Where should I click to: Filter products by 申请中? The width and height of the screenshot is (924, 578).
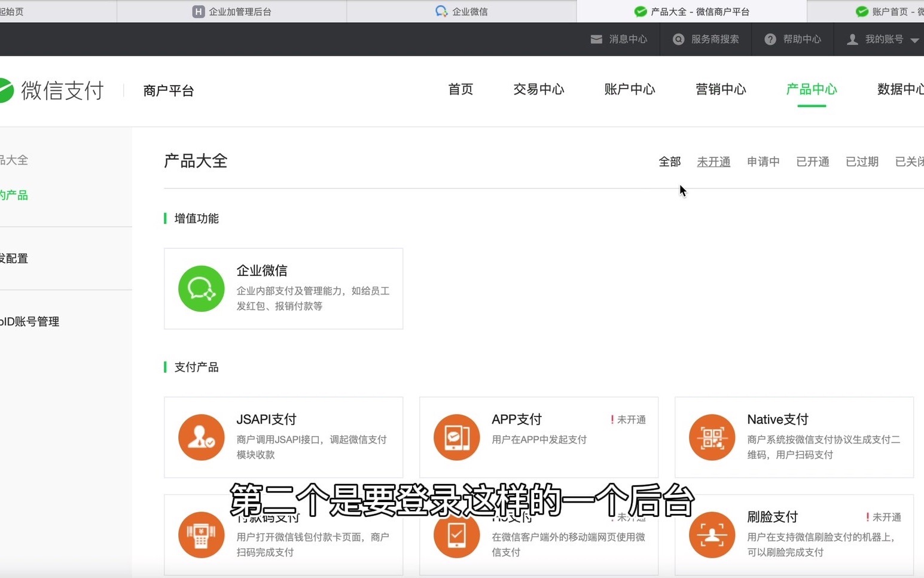point(763,162)
